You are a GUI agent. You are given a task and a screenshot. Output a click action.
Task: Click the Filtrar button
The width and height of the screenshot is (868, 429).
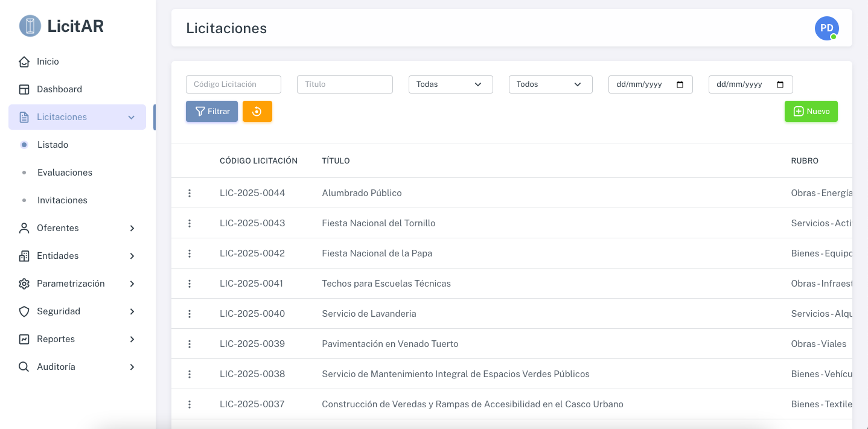coord(212,112)
